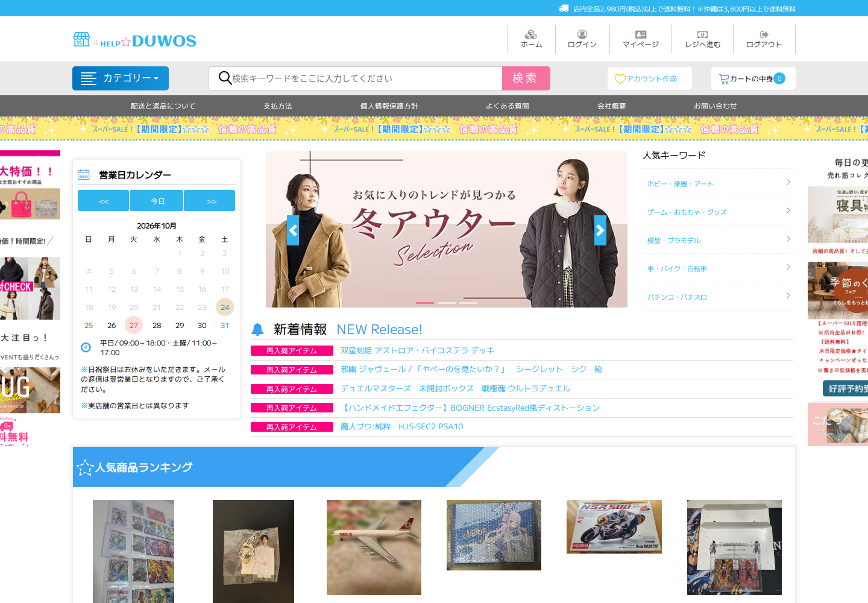Open the 会社概要 nav link
This screenshot has width=868, height=603.
[612, 106]
